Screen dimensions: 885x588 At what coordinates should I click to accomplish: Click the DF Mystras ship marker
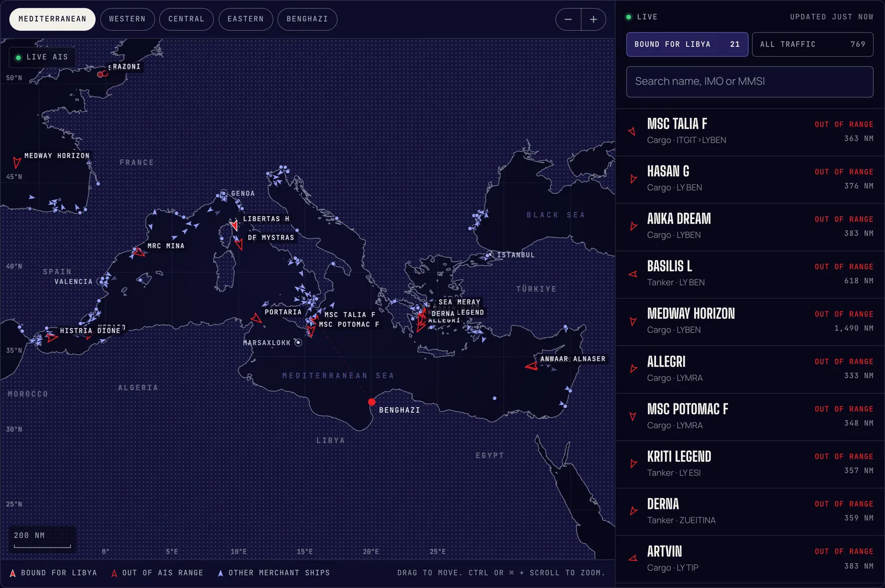coord(239,243)
